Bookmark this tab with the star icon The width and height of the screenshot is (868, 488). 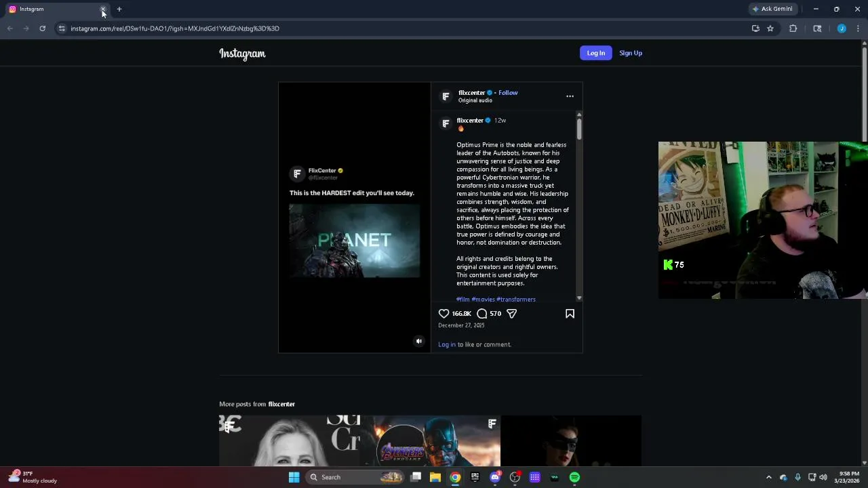[770, 28]
